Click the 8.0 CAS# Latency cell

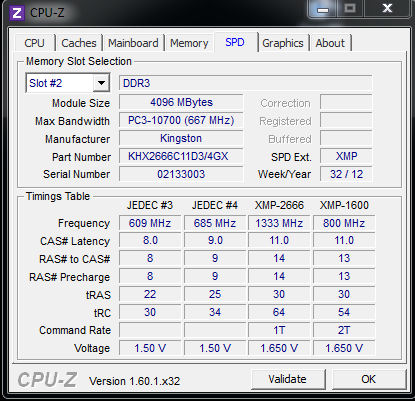click(x=150, y=240)
